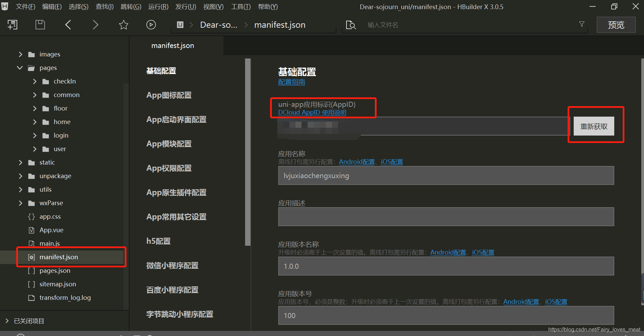Switch to the manifest.json editor tab
The width and height of the screenshot is (644, 336).
(x=173, y=45)
